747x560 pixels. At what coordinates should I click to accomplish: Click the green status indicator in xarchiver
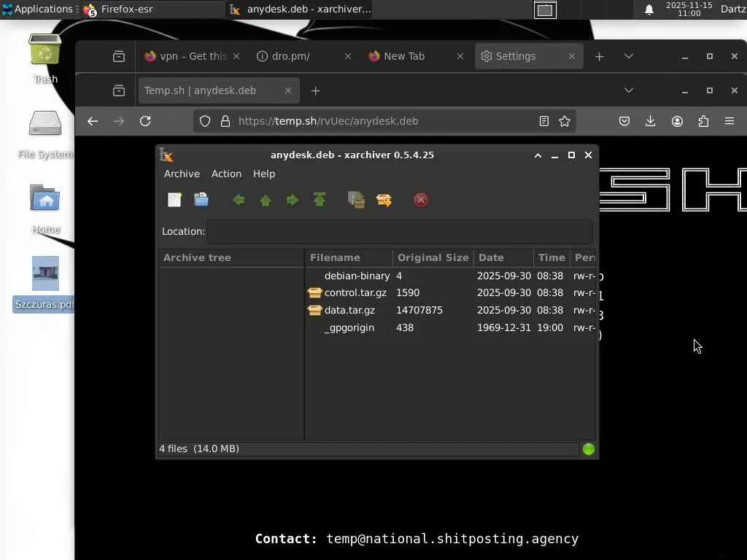tap(589, 449)
